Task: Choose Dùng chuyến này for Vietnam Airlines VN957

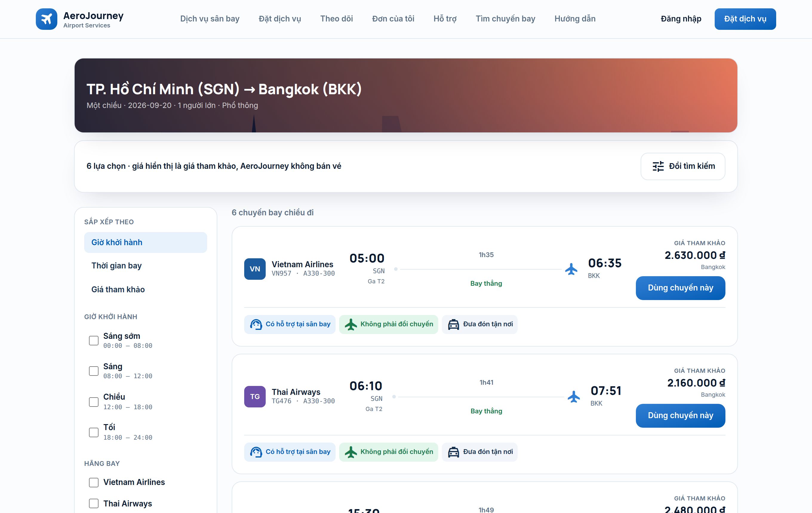Action: click(x=680, y=288)
